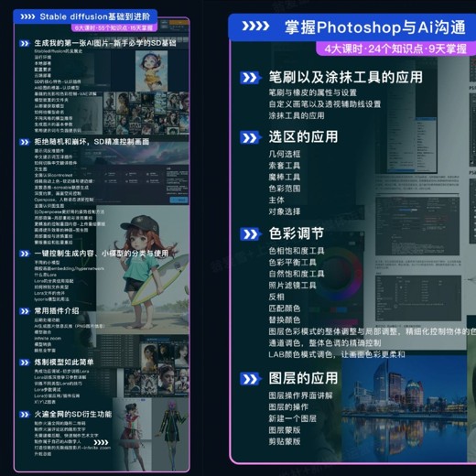The image size is (476, 476).
Task: Click the chevron icon beside 拒绝随机和崩坏
Action: click(x=25, y=142)
